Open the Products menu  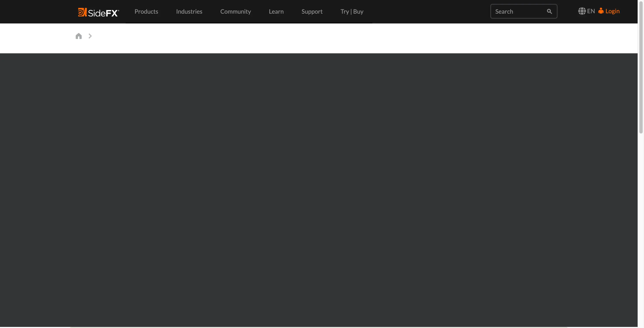(x=146, y=12)
